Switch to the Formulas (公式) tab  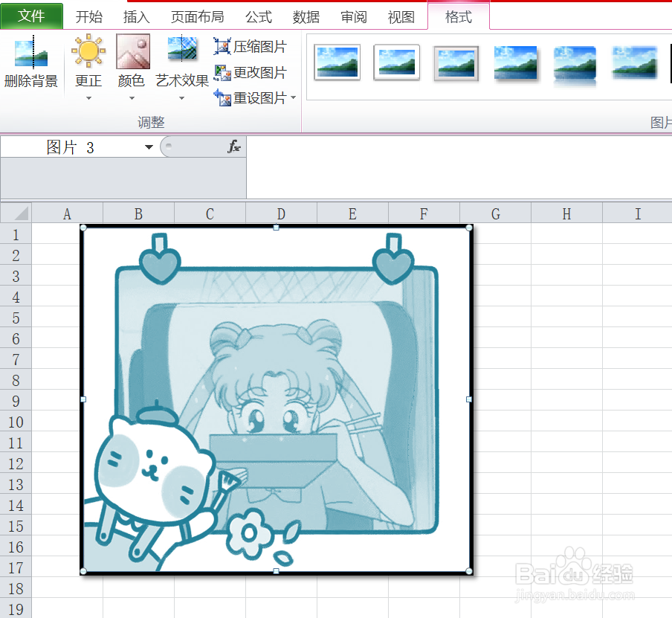259,16
